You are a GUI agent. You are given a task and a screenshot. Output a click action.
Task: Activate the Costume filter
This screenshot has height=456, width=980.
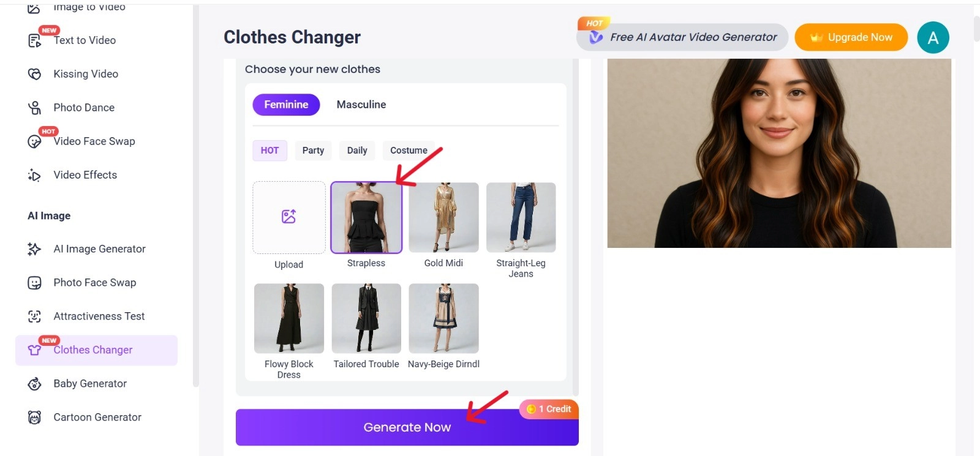tap(409, 150)
